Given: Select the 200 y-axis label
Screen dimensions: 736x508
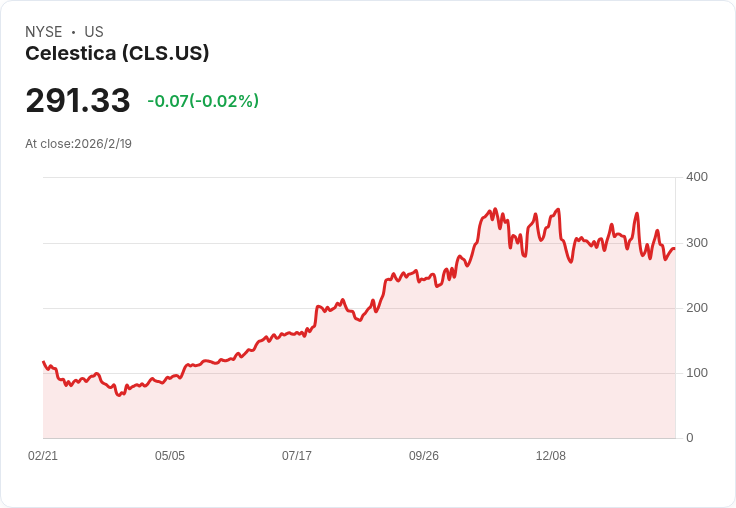Looking at the screenshot, I should [x=696, y=308].
